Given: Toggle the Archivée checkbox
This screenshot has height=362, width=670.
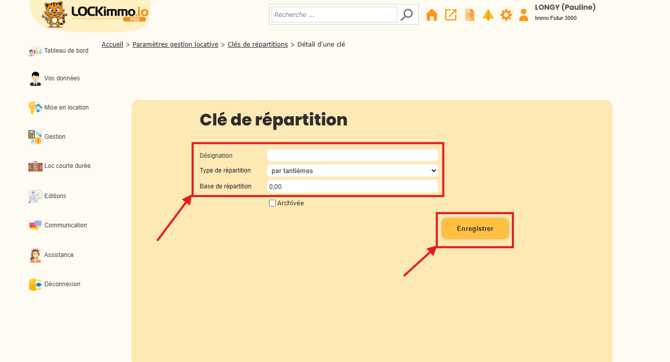Looking at the screenshot, I should [x=272, y=203].
